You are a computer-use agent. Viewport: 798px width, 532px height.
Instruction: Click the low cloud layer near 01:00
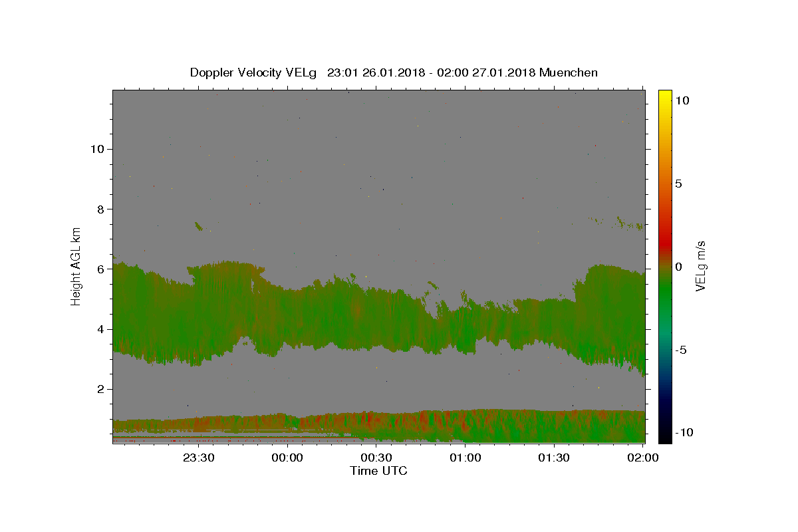465,426
